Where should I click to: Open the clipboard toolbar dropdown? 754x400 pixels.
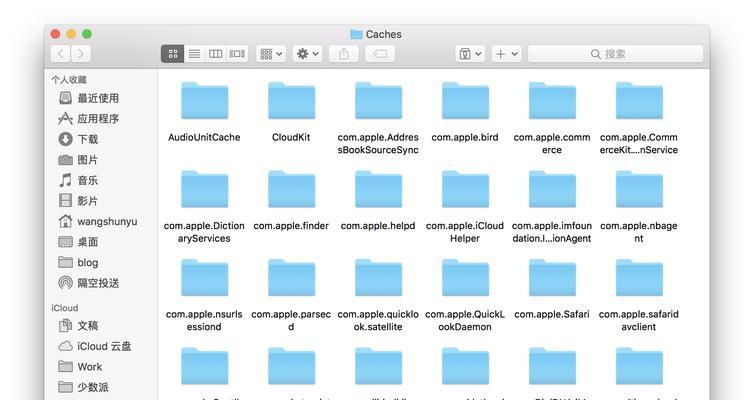pyautogui.click(x=470, y=54)
